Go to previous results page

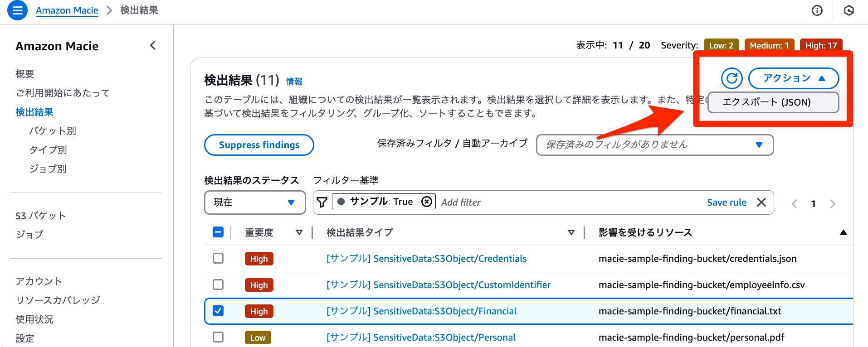(x=795, y=204)
